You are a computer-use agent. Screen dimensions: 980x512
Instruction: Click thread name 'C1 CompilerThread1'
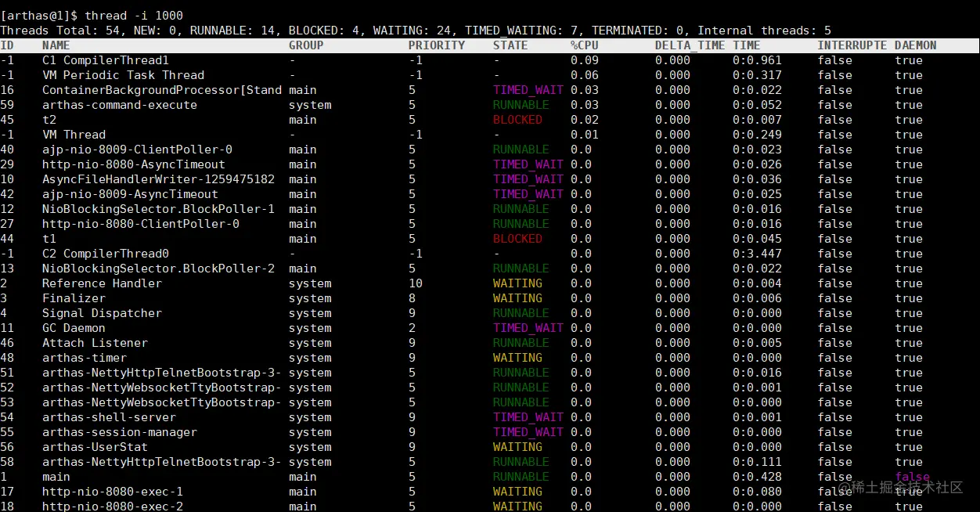point(106,59)
